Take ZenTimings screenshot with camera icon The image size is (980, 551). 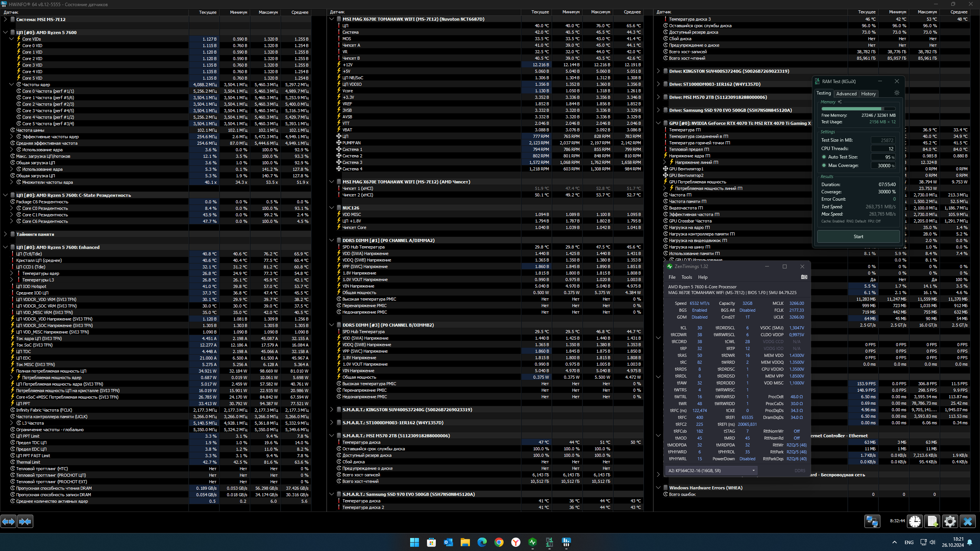(804, 277)
